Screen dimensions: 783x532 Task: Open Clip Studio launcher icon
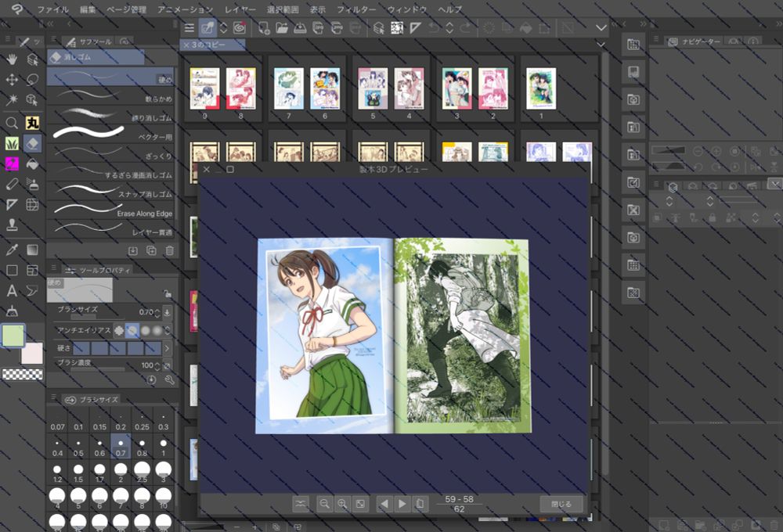(240, 28)
